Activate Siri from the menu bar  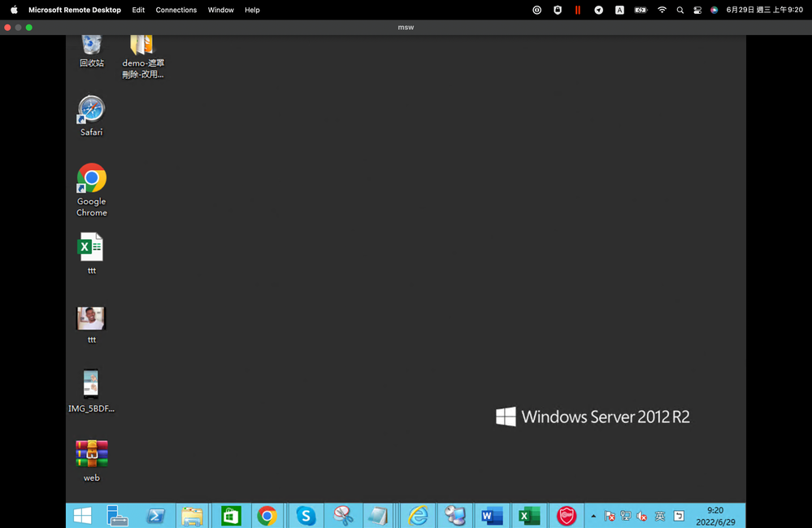click(714, 10)
